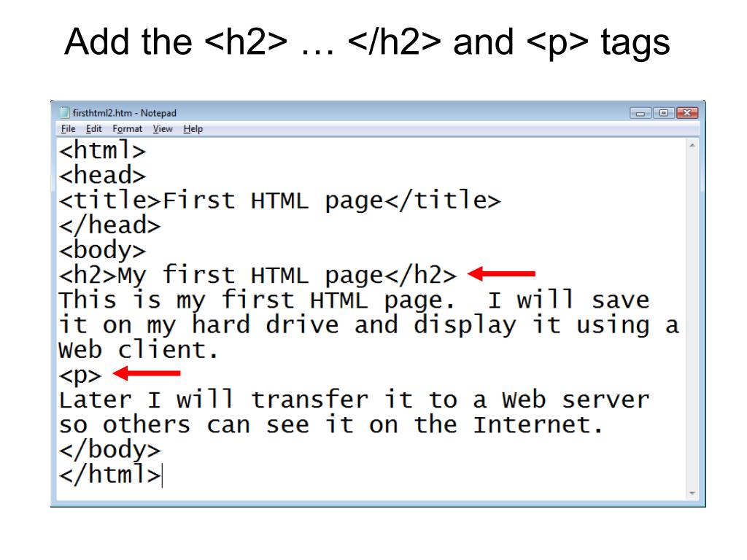The width and height of the screenshot is (747, 560).
Task: Place cursor after the </html> closing tag
Action: coord(162,475)
